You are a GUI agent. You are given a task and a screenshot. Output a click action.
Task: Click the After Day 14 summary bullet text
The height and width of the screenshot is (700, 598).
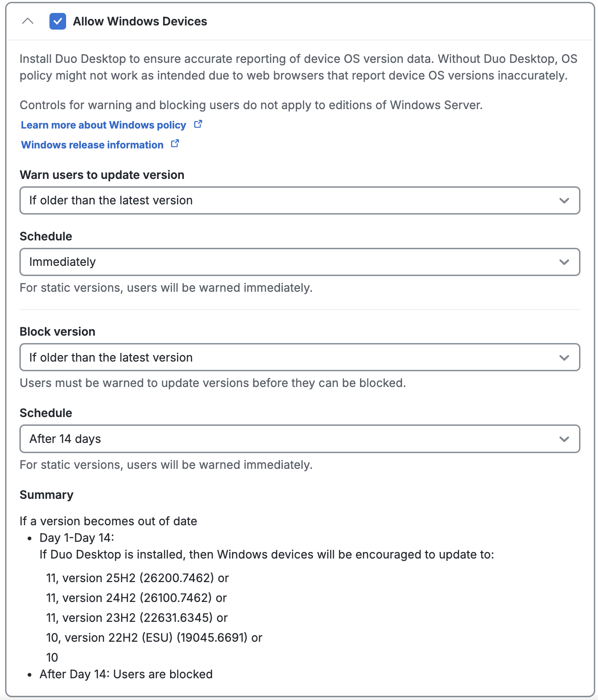pyautogui.click(x=125, y=674)
